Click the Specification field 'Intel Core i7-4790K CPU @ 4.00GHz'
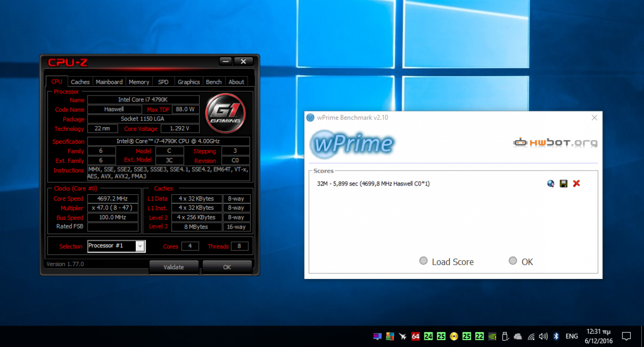This screenshot has height=347, width=644. [x=169, y=142]
